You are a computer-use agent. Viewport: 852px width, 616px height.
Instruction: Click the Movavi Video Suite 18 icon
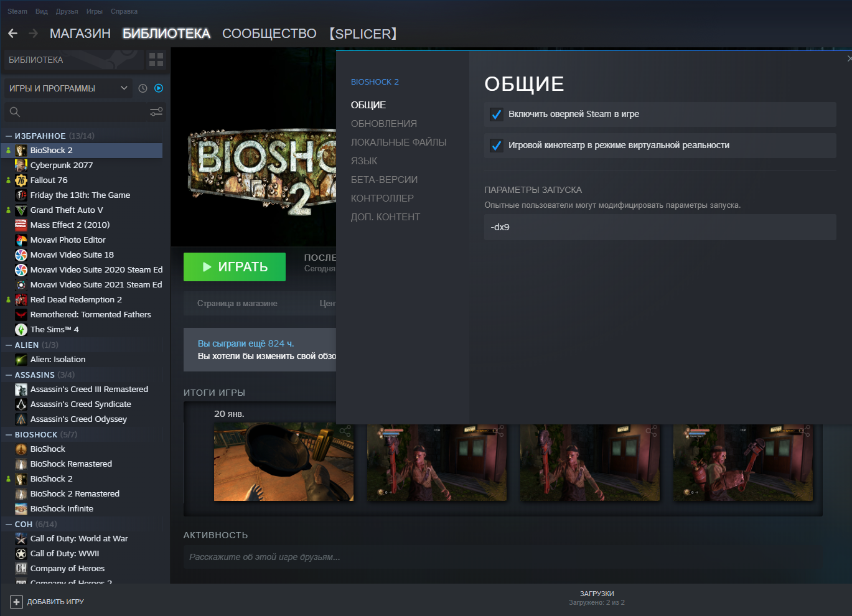click(21, 255)
